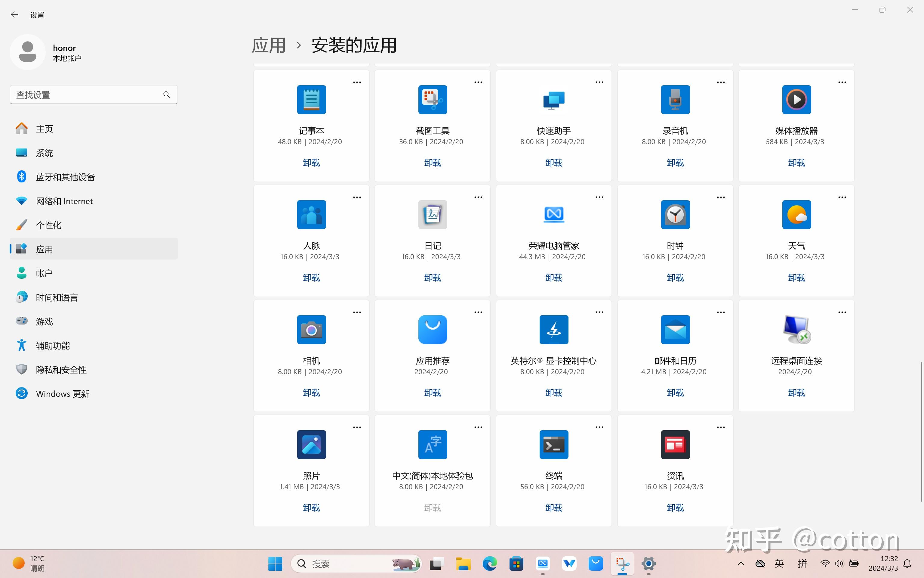Open more options for 远程桌面连接

pos(842,312)
